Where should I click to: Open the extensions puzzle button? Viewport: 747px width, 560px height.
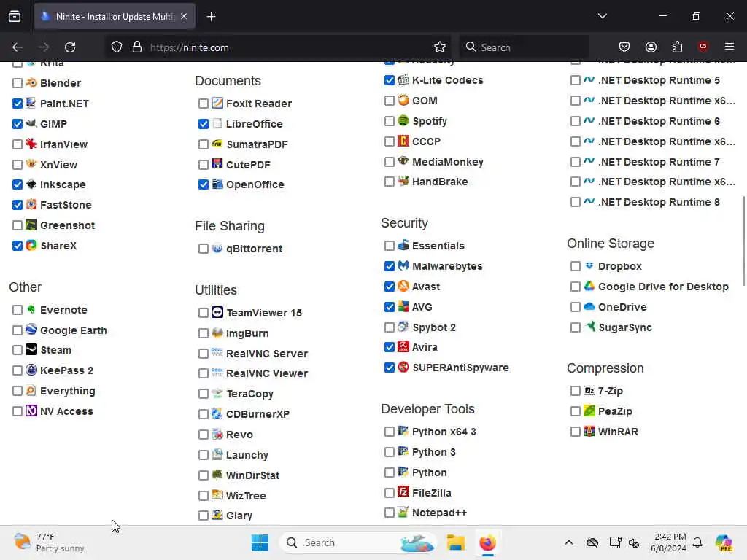click(677, 47)
